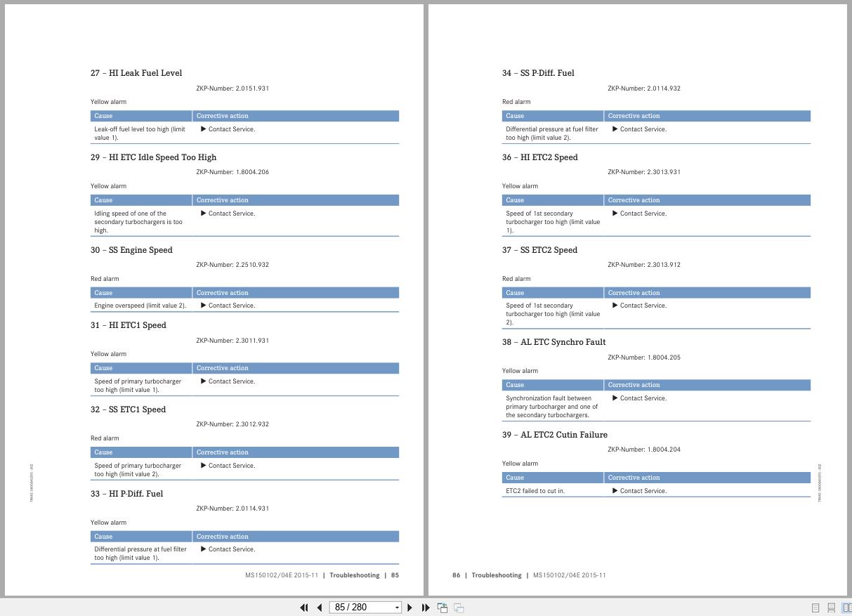Click heading 30 – SS Engine Speed
The image size is (852, 616).
131,250
